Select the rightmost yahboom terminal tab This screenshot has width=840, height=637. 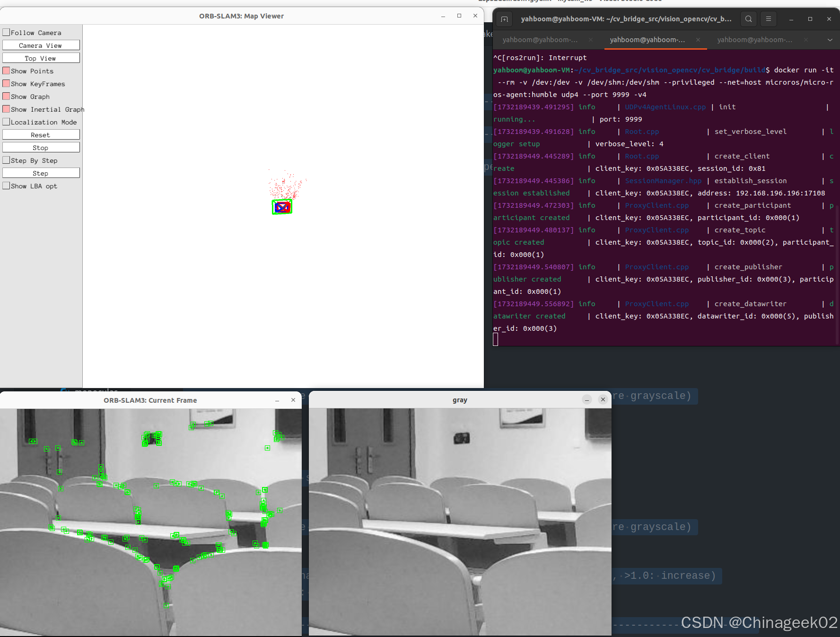pos(754,40)
